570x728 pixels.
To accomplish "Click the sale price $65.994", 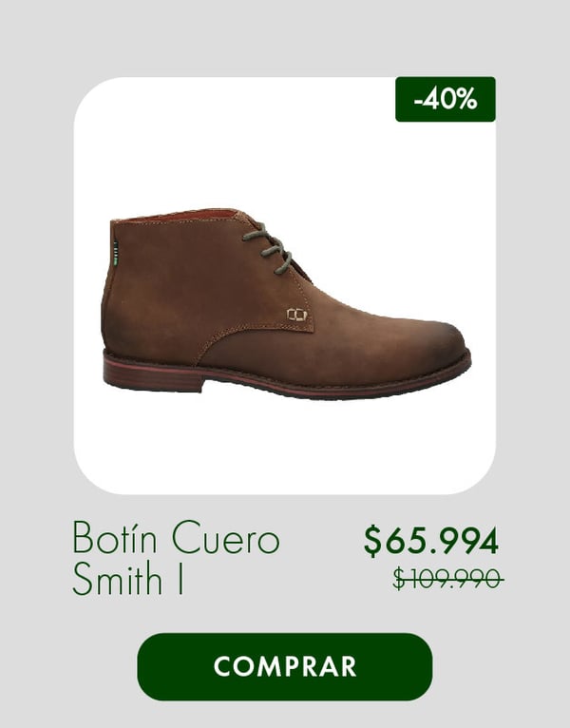I will [431, 541].
